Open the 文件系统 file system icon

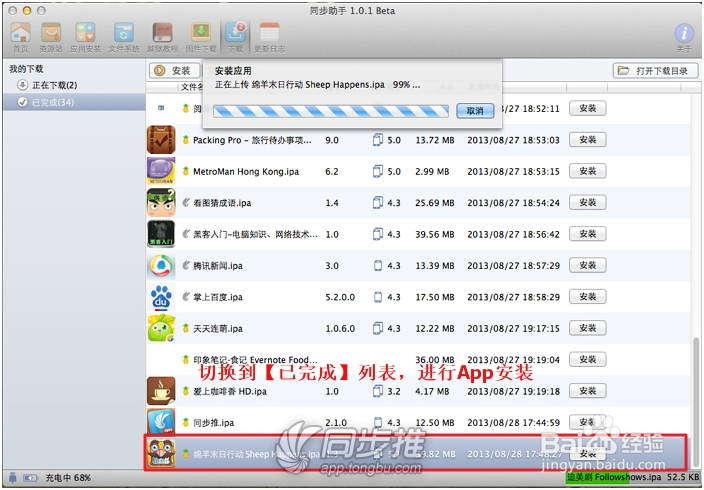(x=124, y=37)
